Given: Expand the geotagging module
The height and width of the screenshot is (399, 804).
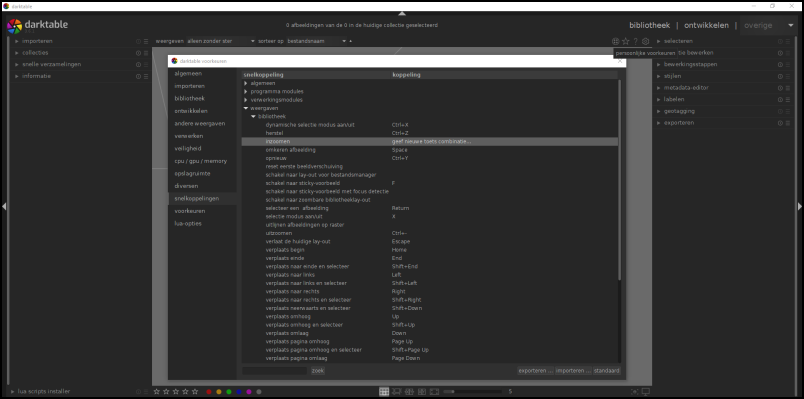Looking at the screenshot, I should [x=659, y=111].
